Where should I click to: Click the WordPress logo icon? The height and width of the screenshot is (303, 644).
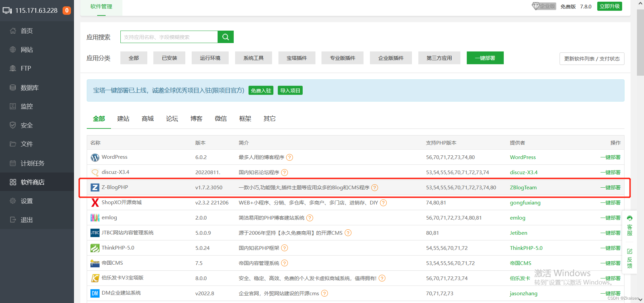click(x=95, y=157)
